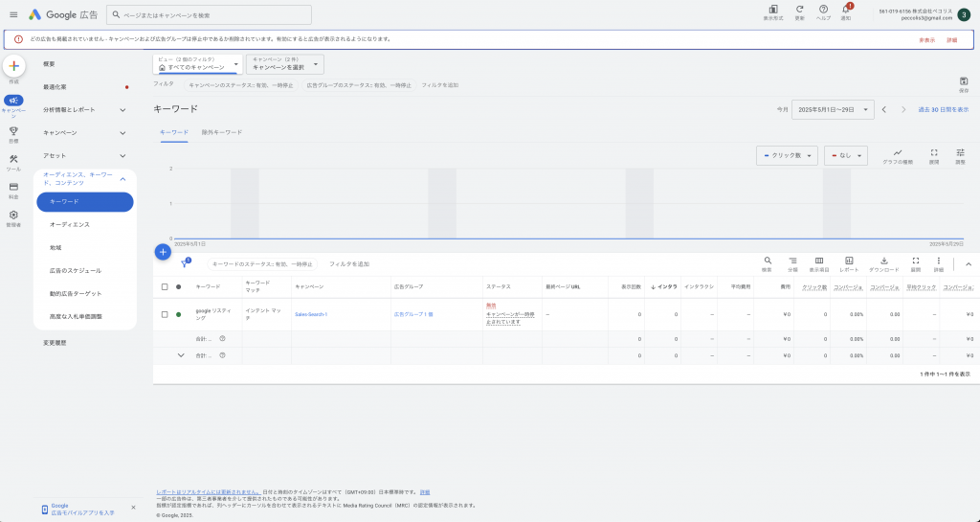Open the クリック数 metric dropdown

click(787, 156)
